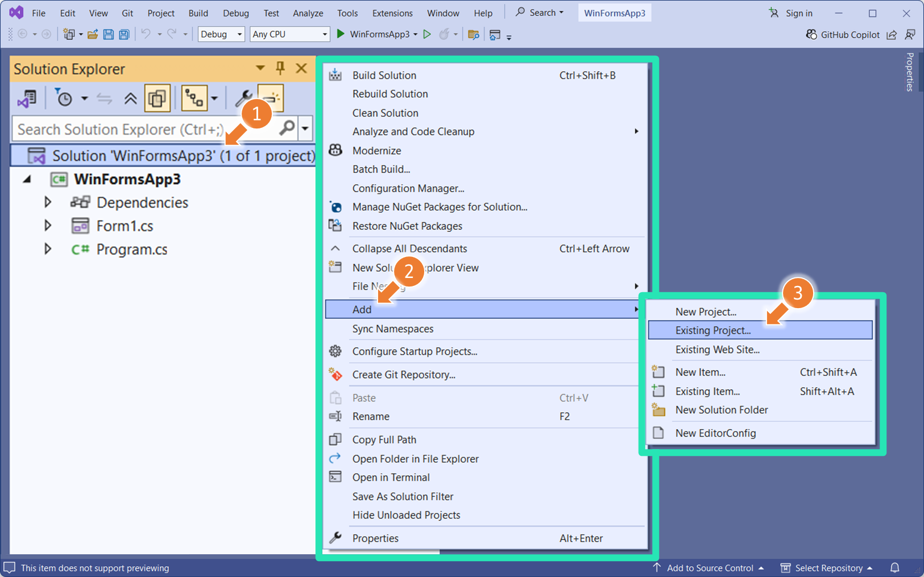Select New EditorConfig in Add submenu
The height and width of the screenshot is (577, 924).
click(x=760, y=433)
